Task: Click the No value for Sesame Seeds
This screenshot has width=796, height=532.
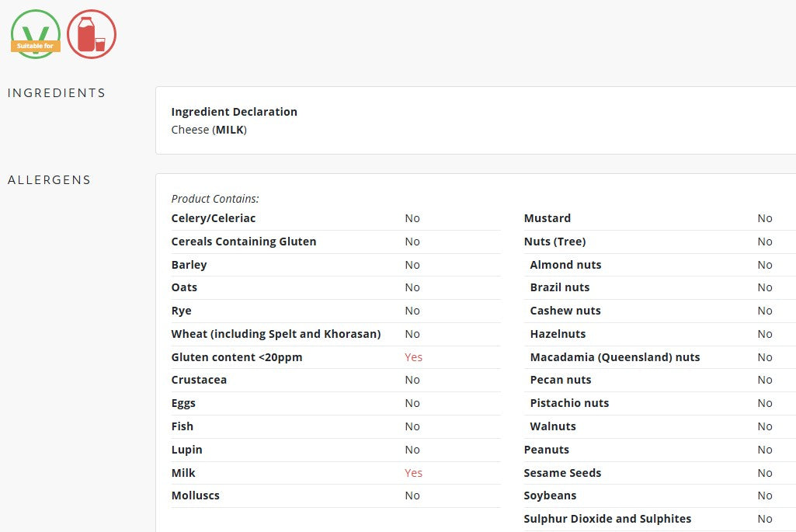Action: 765,473
